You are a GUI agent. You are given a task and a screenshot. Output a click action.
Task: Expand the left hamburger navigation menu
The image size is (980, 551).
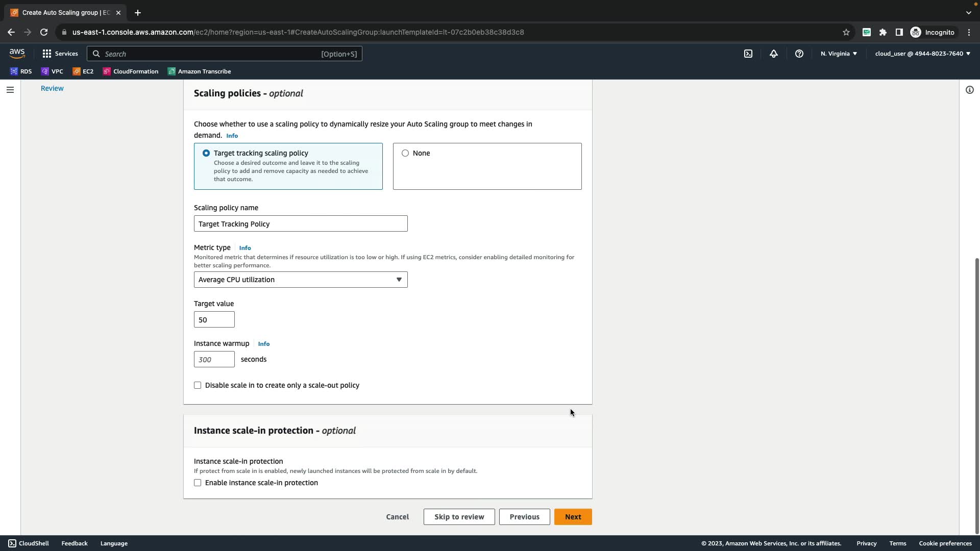(x=10, y=90)
